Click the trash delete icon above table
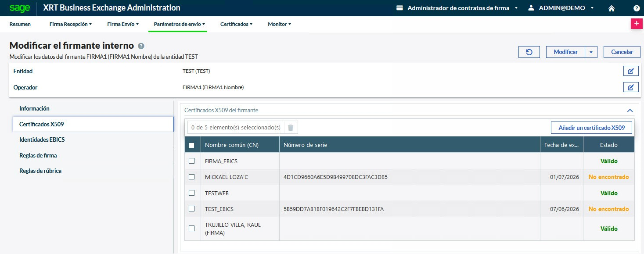The image size is (644, 254). click(290, 128)
